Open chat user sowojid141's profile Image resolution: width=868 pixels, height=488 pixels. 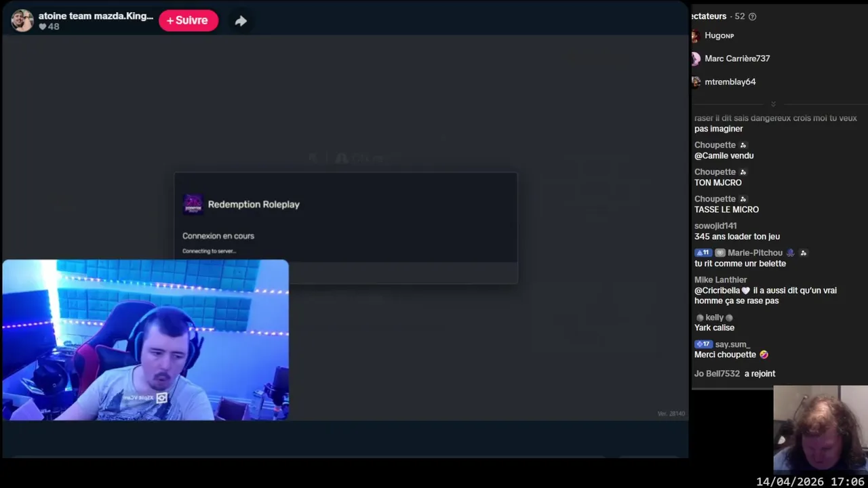coord(715,226)
